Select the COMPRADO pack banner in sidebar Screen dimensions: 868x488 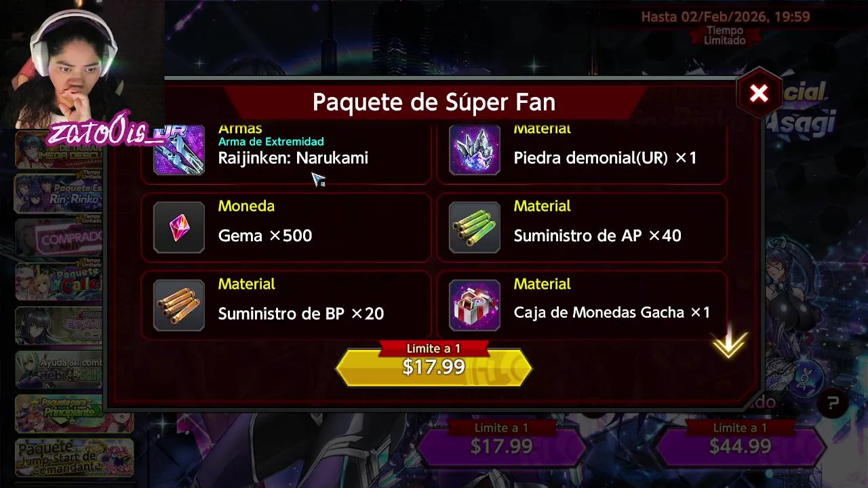click(59, 237)
